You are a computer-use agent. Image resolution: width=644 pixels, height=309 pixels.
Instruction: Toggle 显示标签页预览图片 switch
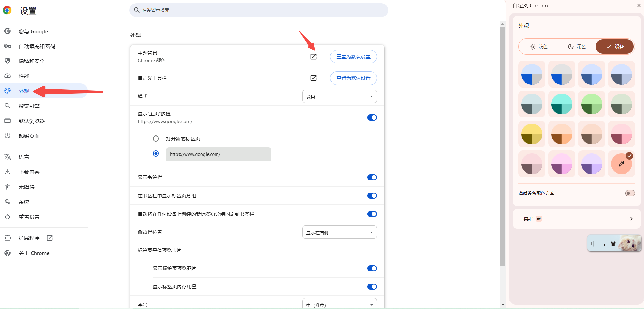(x=372, y=268)
